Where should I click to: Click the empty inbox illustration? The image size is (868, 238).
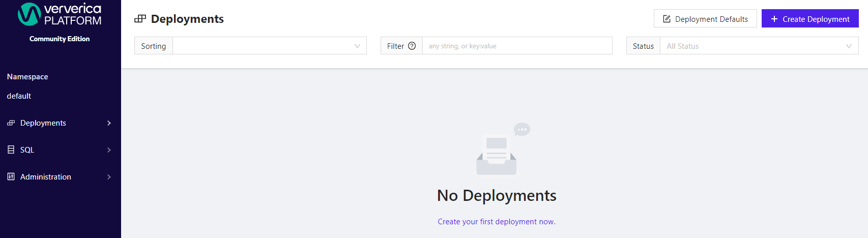(x=503, y=149)
